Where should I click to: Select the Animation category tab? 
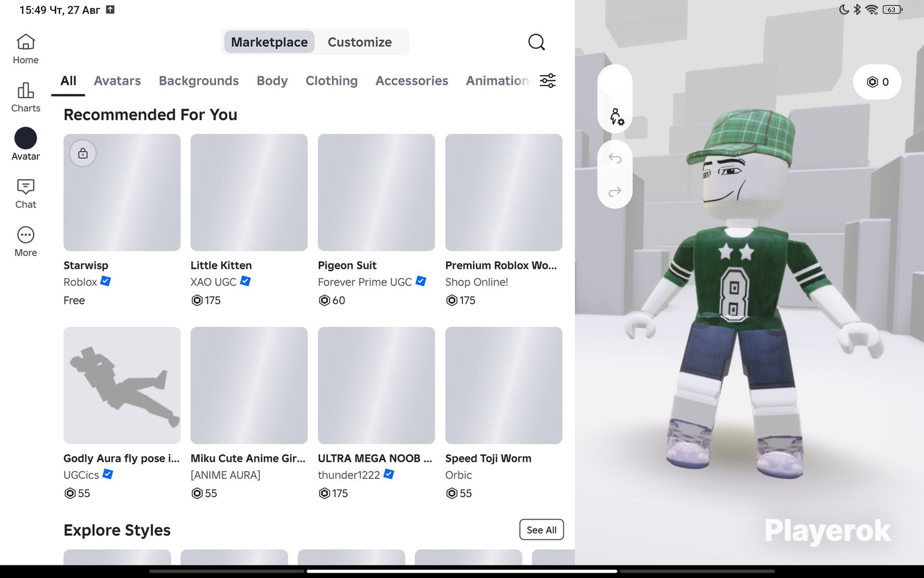497,81
